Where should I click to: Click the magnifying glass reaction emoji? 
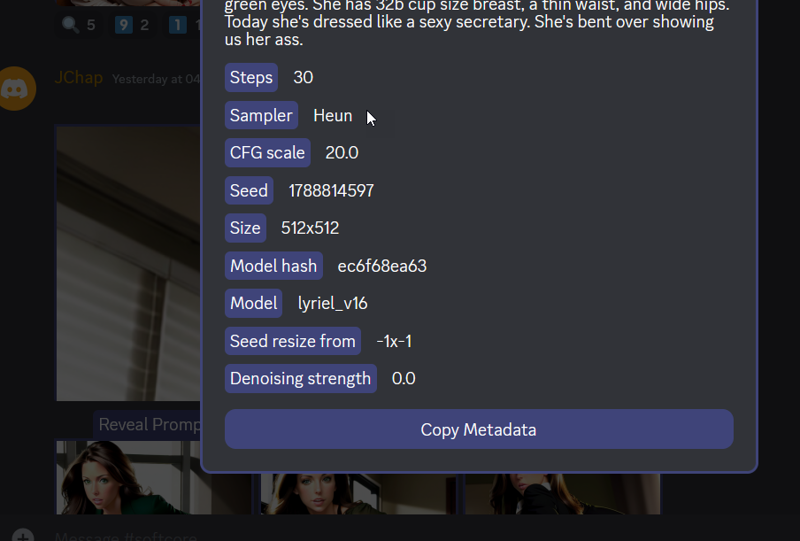pyautogui.click(x=70, y=24)
